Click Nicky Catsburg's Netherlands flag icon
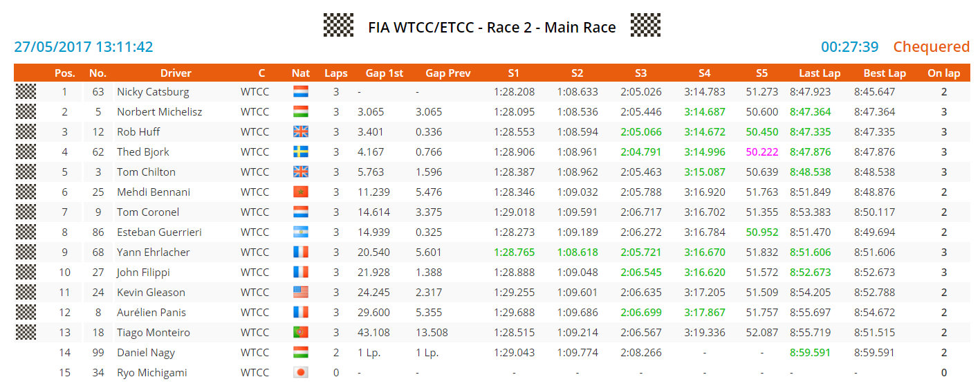The height and width of the screenshot is (386, 980). pos(301,92)
